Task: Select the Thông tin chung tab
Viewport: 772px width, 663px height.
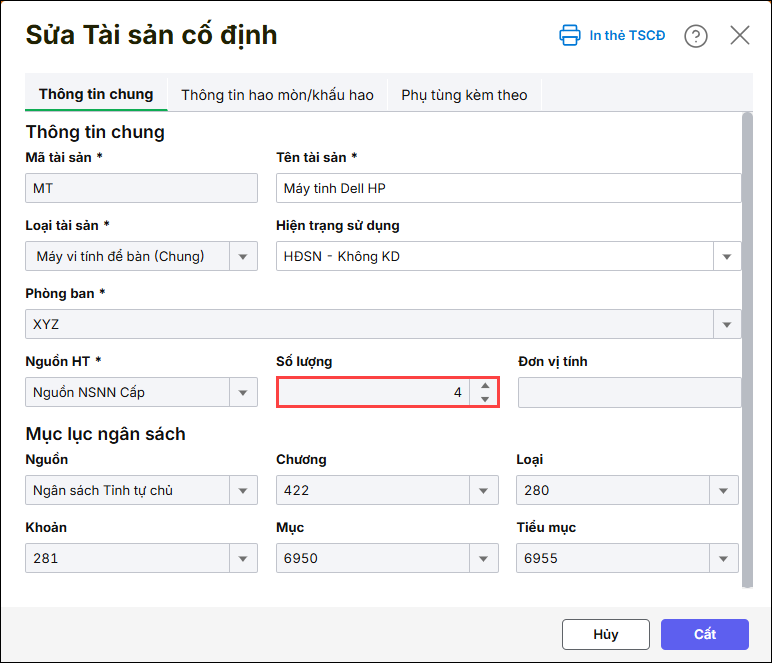Action: pyautogui.click(x=96, y=94)
